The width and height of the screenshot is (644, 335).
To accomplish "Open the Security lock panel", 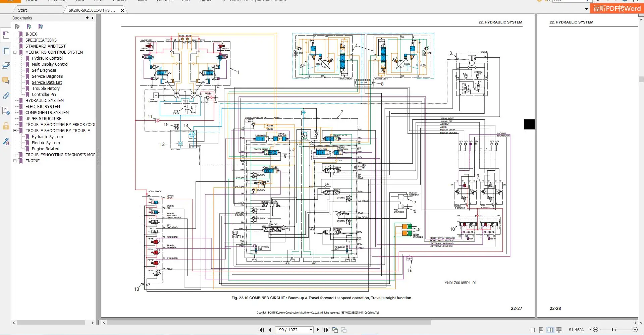I will click(6, 126).
